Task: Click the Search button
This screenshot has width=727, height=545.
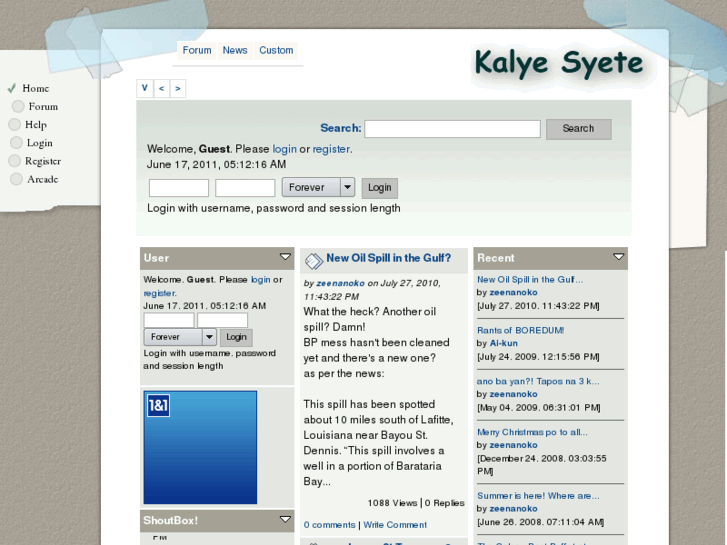Action: tap(578, 128)
